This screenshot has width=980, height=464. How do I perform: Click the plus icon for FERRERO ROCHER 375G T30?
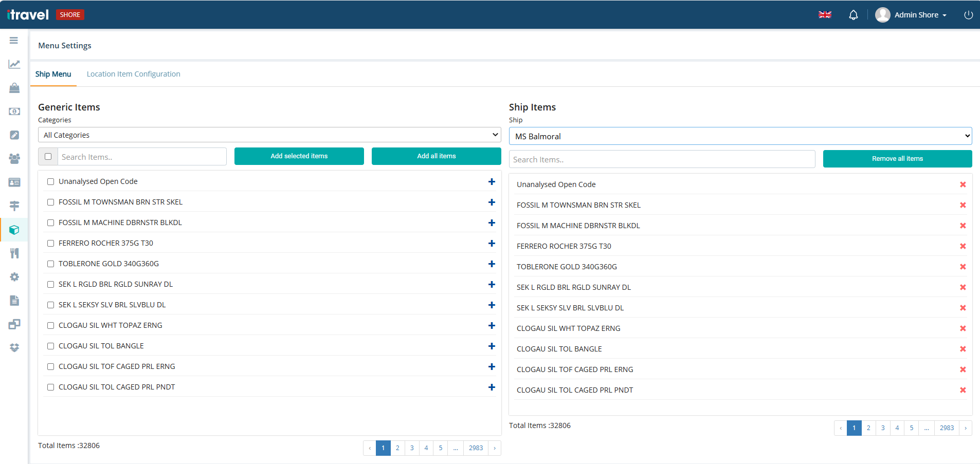pyautogui.click(x=492, y=243)
